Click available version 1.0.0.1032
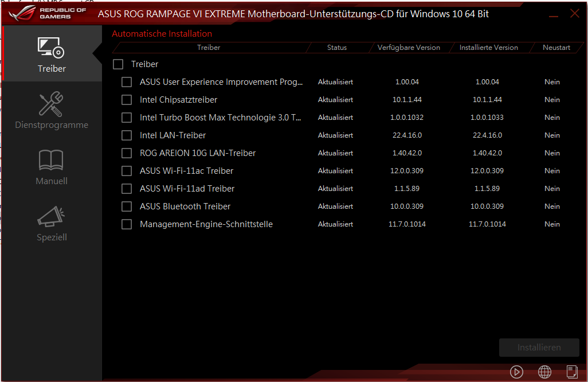This screenshot has width=588, height=382. (x=407, y=118)
